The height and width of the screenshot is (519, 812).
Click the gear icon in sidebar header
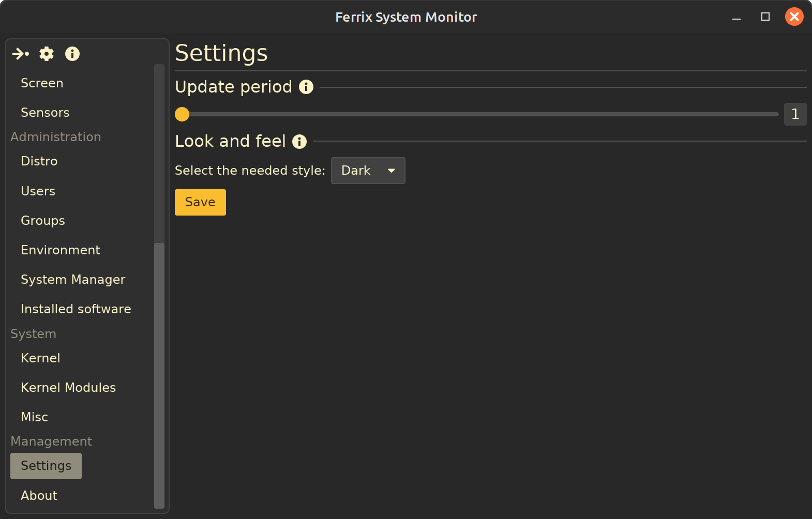click(47, 54)
